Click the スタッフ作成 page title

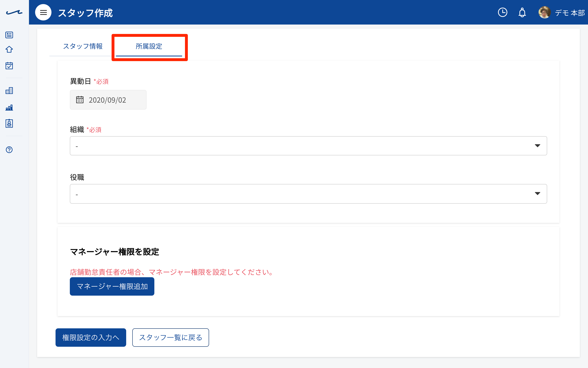[x=85, y=13]
